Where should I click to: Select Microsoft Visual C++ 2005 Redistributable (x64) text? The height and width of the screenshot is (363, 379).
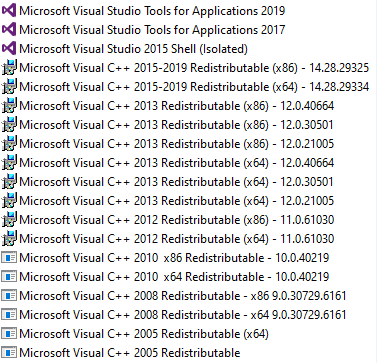click(x=144, y=334)
